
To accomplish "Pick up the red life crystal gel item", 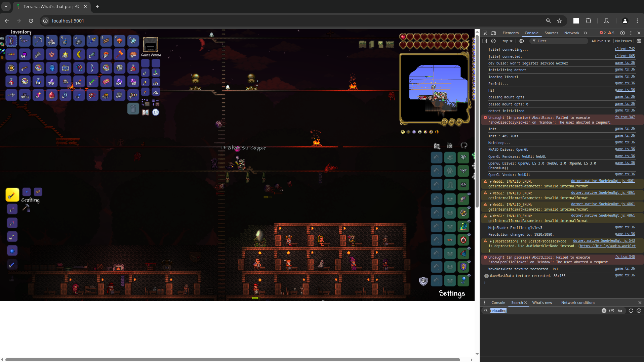I will (x=52, y=95).
